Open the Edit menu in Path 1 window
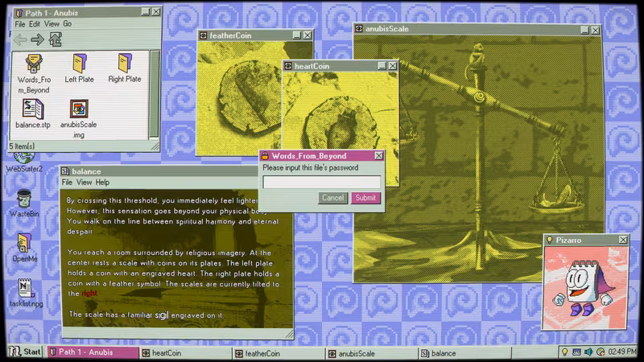The width and height of the screenshot is (644, 362). (x=35, y=24)
